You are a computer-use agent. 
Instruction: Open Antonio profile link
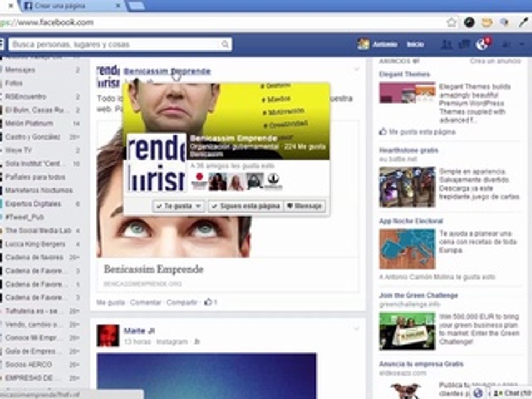[x=385, y=44]
